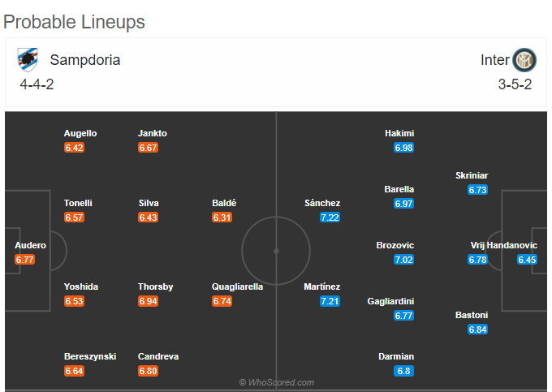This screenshot has height=392, width=552.
Task: Select Handanovic's 6.45 rating badge
Action: tap(527, 260)
